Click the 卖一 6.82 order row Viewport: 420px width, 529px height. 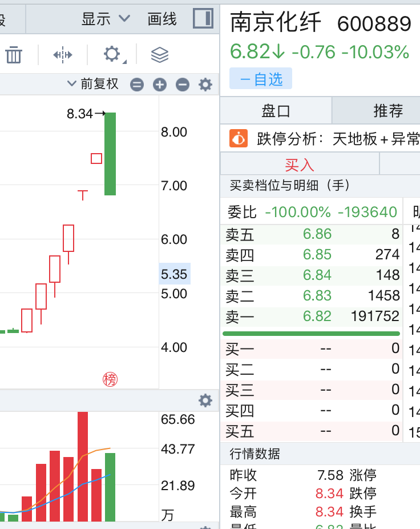point(312,316)
